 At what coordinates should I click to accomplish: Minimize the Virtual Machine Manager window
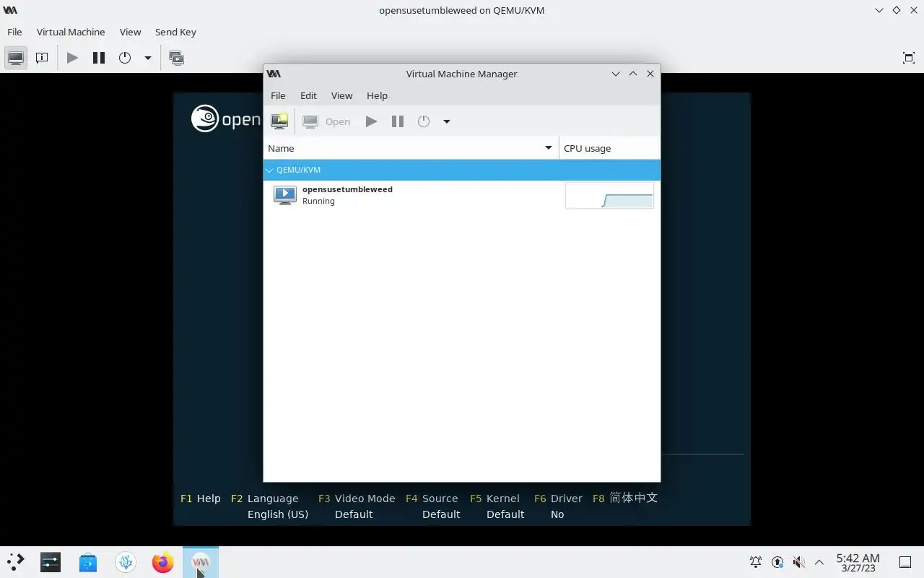pyautogui.click(x=616, y=74)
